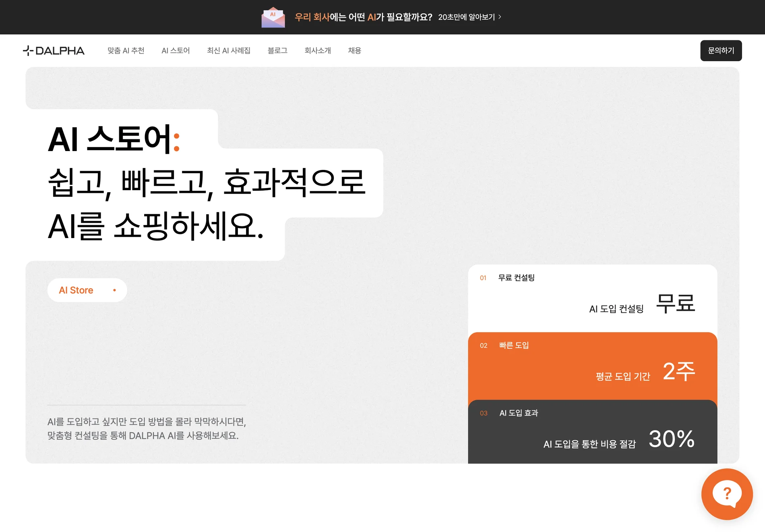Select the 02 빠른 도입 orange card
765x532 pixels.
(593, 366)
